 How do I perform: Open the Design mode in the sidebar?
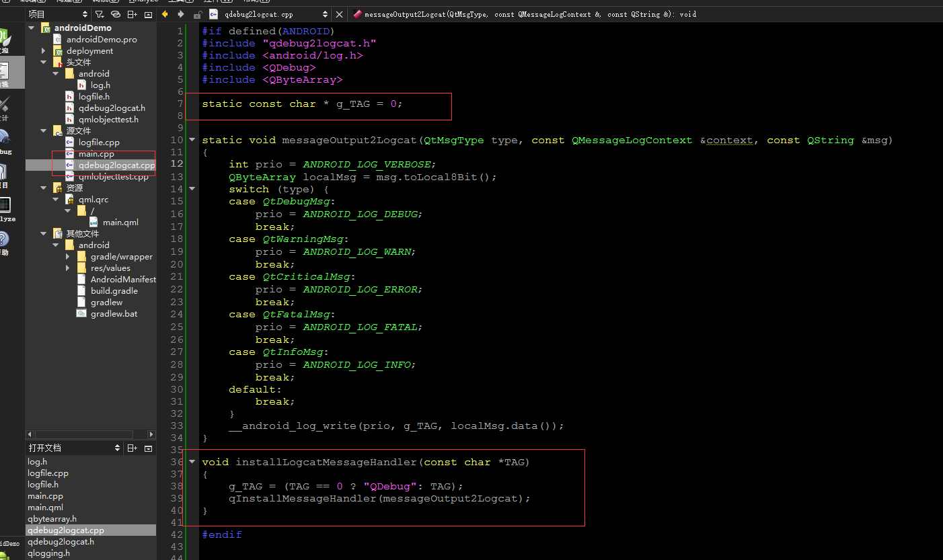pyautogui.click(x=7, y=108)
